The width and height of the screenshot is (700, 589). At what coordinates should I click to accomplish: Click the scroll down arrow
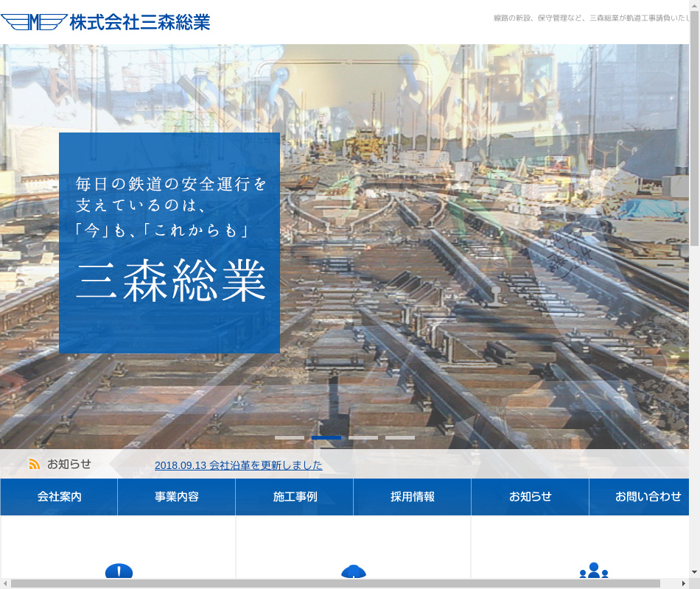694,572
